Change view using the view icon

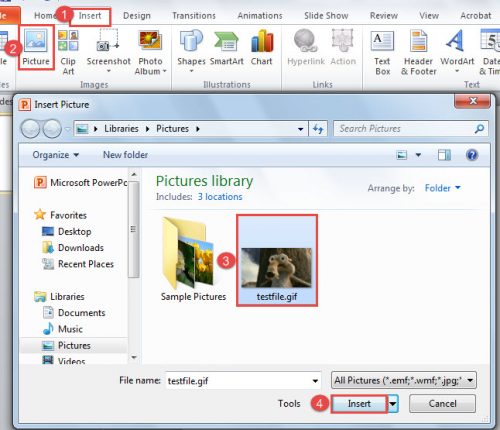click(x=402, y=155)
